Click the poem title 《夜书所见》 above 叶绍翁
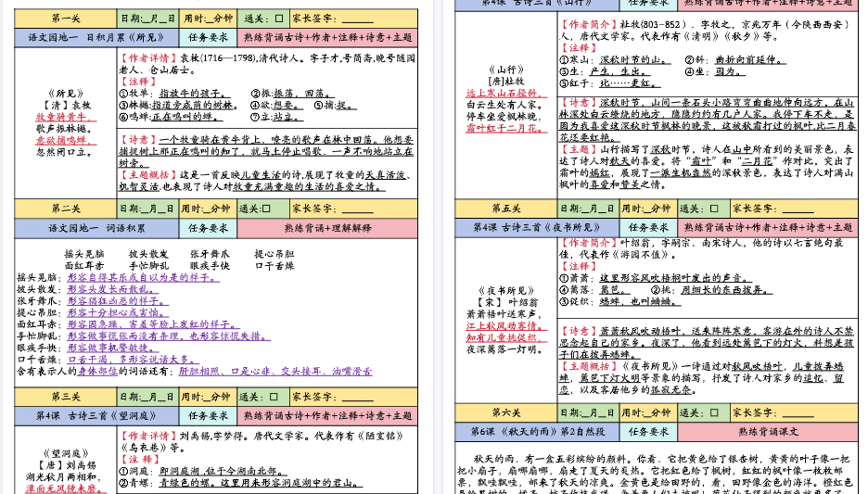The image size is (868, 494). [506, 290]
